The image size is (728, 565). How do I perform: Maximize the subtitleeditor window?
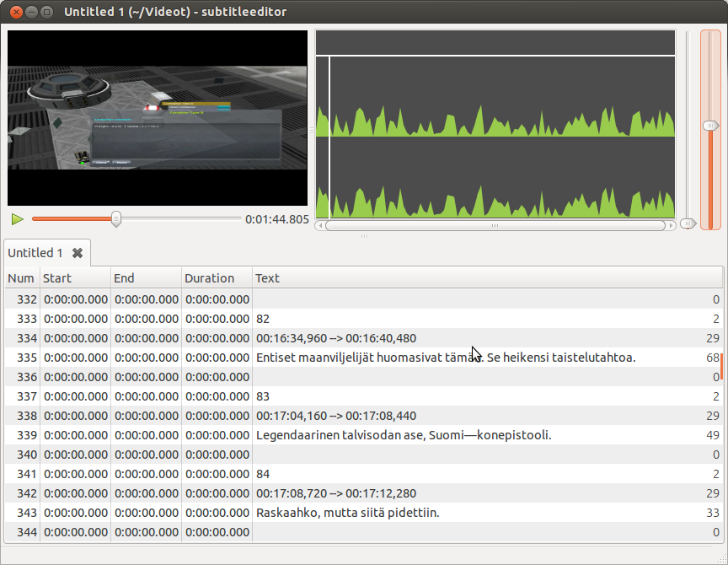tap(49, 13)
